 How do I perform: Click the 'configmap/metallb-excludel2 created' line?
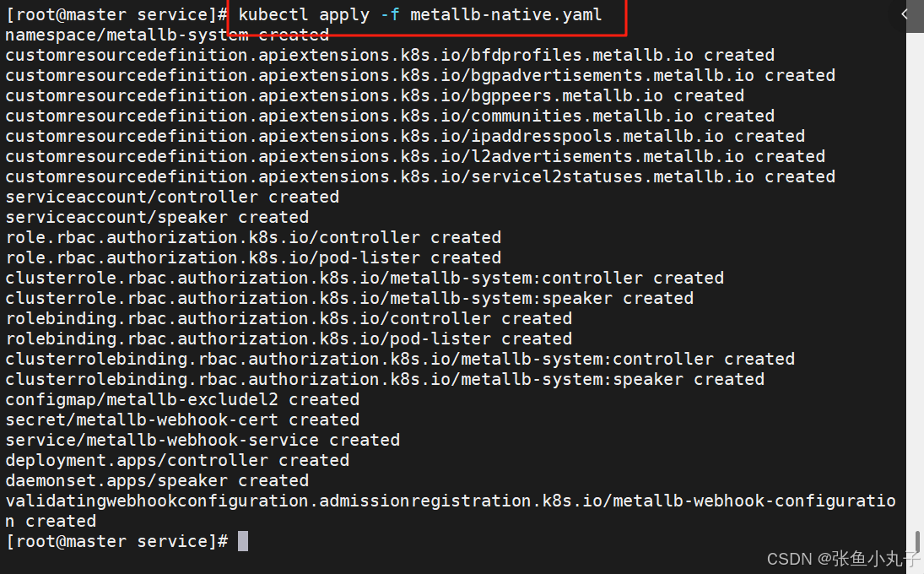point(182,399)
